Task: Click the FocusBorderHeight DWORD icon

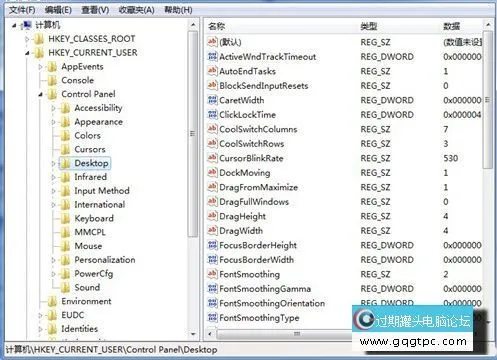Action: coord(212,245)
